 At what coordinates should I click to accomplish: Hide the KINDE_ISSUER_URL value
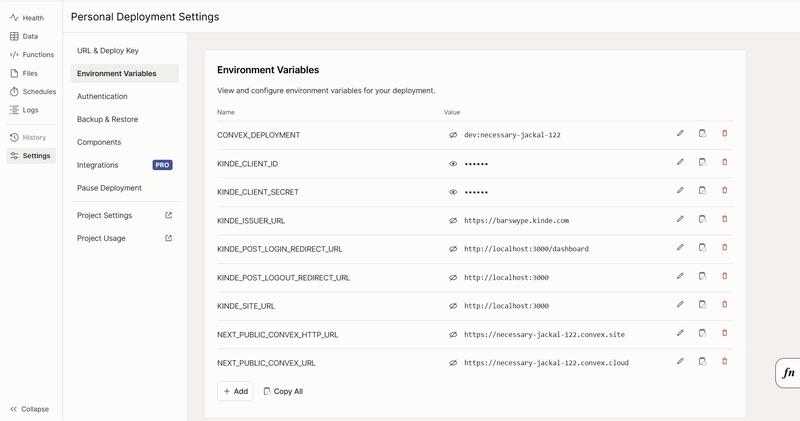[453, 221]
